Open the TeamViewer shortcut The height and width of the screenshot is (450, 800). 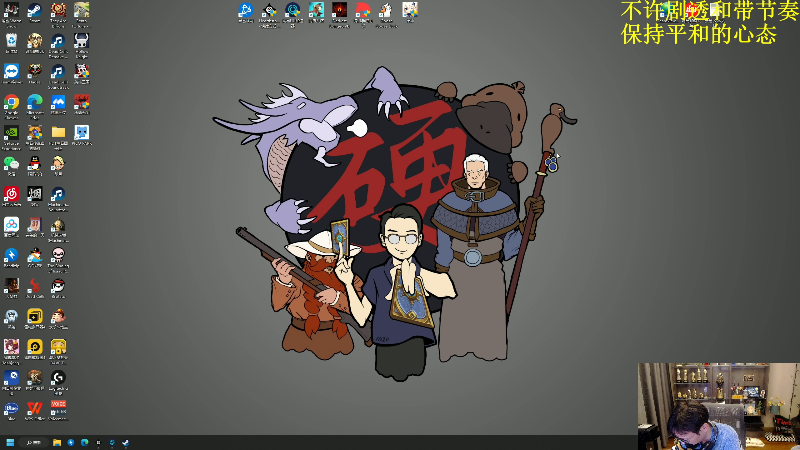(x=11, y=72)
